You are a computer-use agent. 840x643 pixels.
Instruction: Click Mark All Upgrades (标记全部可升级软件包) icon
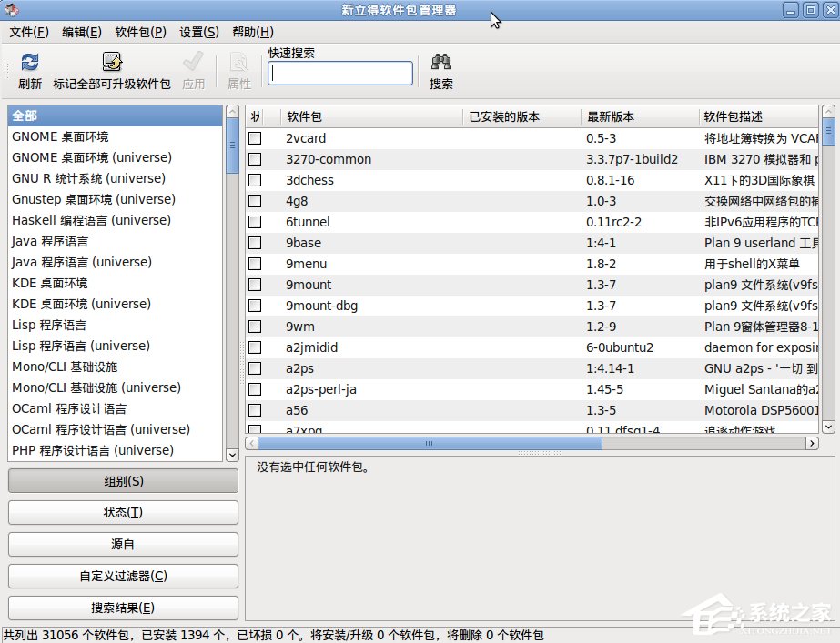[x=112, y=63]
